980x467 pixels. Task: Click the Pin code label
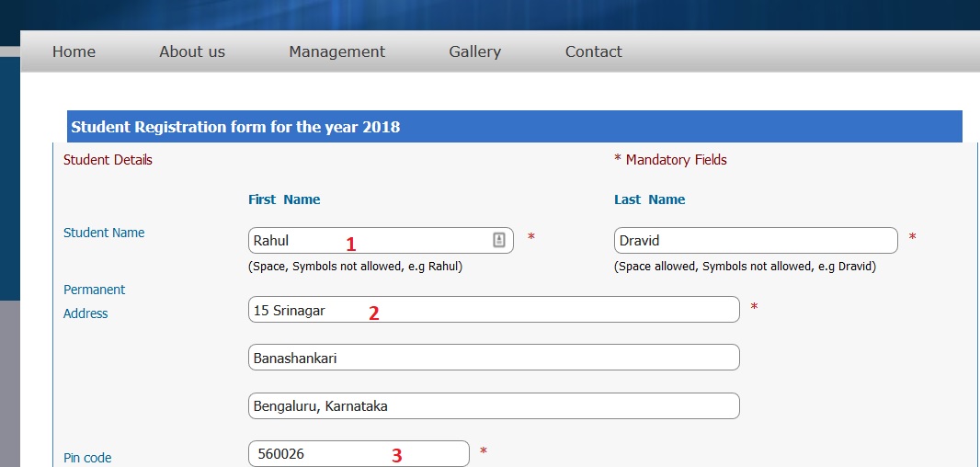tap(87, 458)
